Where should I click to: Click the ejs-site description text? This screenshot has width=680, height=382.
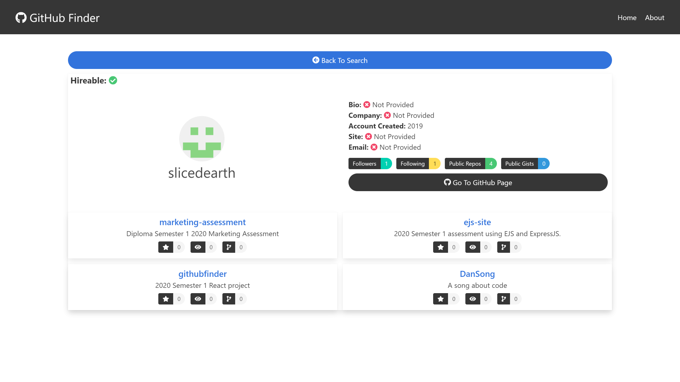pyautogui.click(x=477, y=234)
